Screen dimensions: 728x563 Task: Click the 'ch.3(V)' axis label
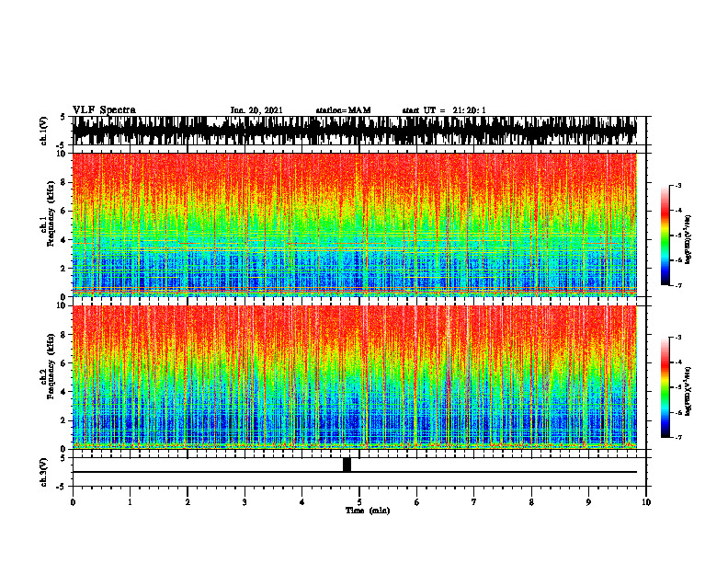pyautogui.click(x=44, y=473)
